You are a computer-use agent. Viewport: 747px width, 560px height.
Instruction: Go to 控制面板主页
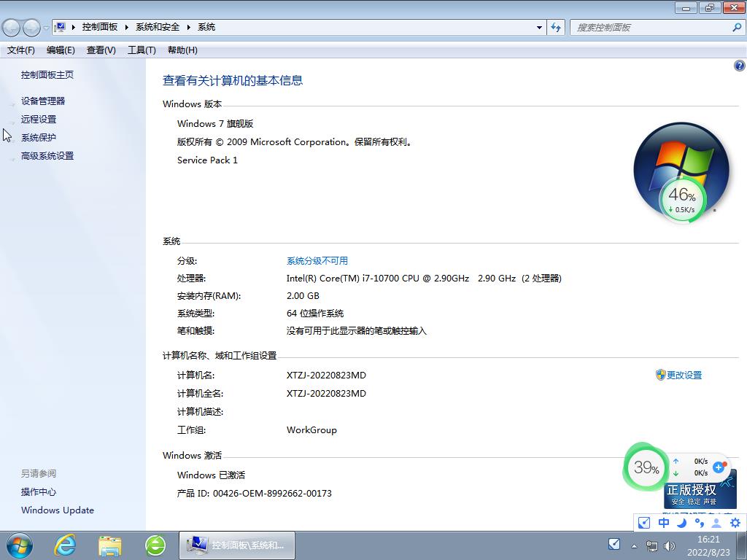(x=47, y=75)
